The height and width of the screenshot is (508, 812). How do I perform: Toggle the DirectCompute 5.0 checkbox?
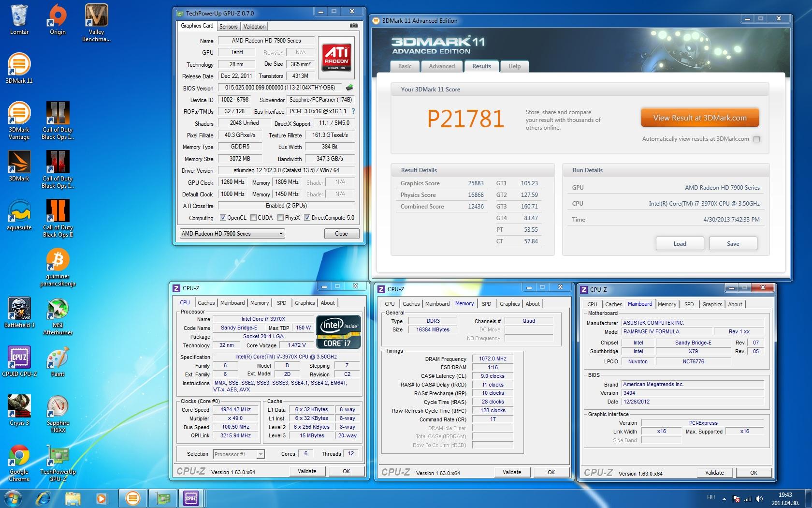[x=307, y=218]
